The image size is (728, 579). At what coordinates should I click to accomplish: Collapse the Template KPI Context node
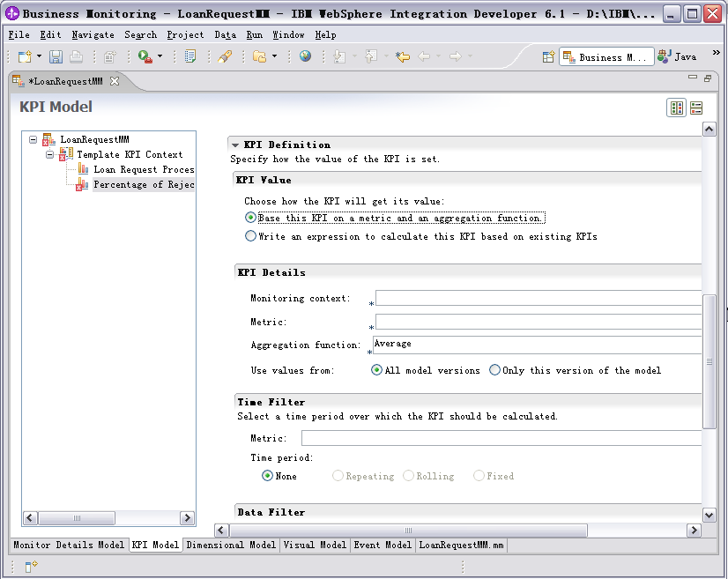(x=49, y=154)
